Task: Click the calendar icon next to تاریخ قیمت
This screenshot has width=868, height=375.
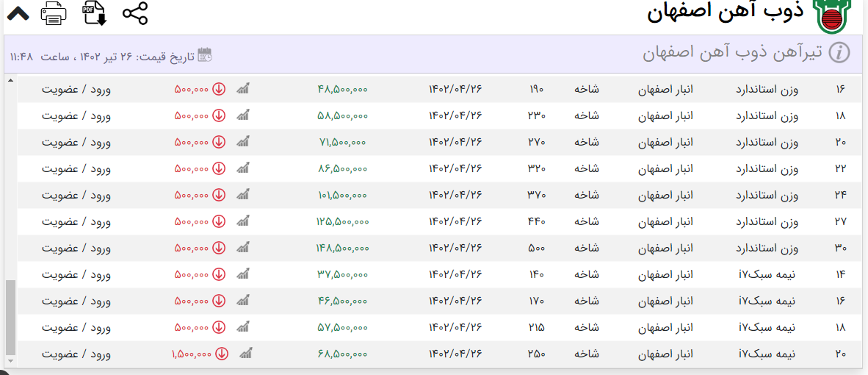Action: 205,54
